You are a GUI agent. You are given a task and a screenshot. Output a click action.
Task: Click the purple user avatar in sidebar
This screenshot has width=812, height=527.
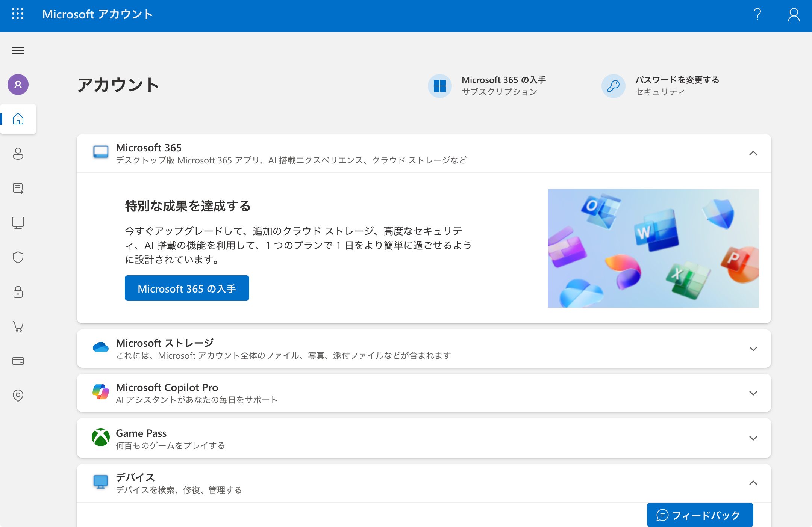(x=18, y=85)
